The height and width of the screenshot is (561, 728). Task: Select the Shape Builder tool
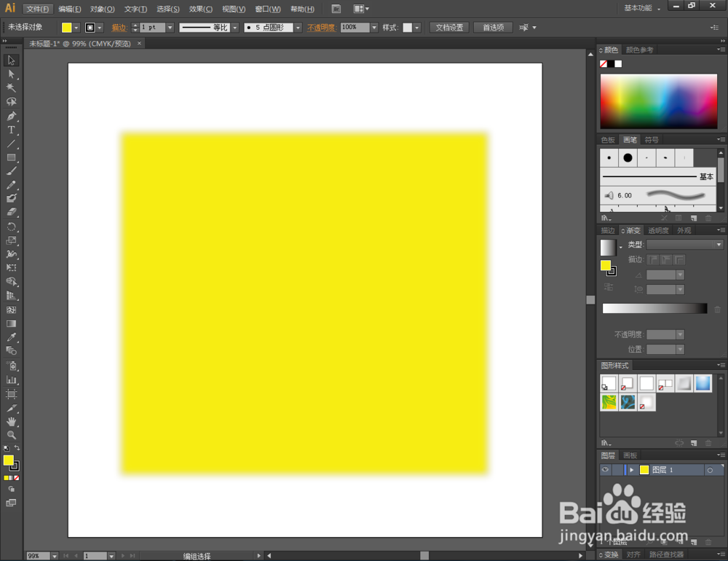click(11, 282)
